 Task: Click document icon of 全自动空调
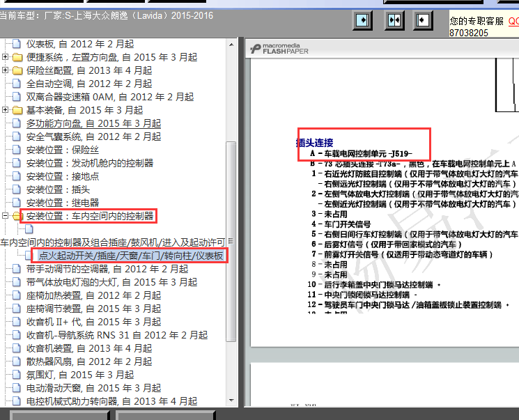[17, 84]
